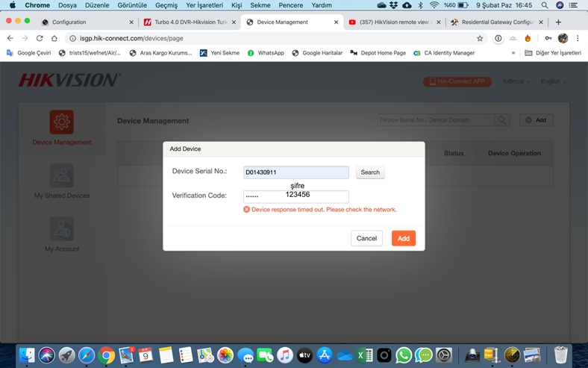Open My Shared Devices icon

pos(61,176)
